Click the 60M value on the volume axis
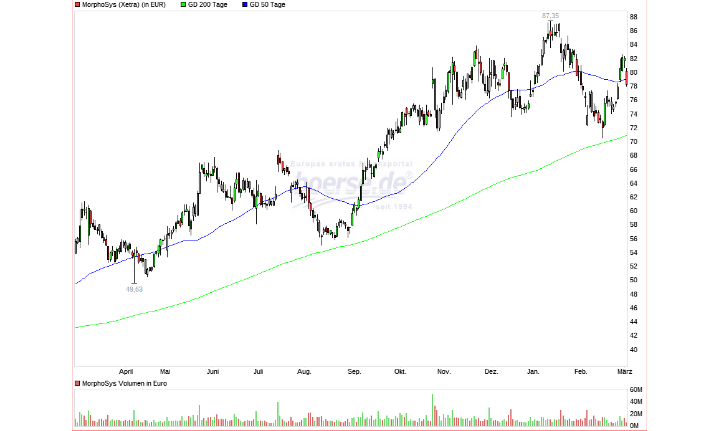Screen dimensions: 719x431 pos(635,390)
